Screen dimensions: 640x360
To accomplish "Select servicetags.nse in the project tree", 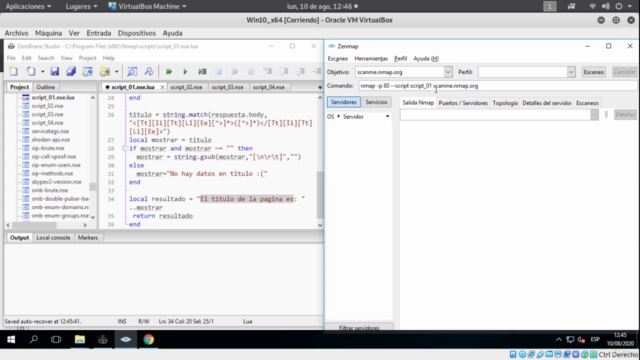I will coord(50,131).
